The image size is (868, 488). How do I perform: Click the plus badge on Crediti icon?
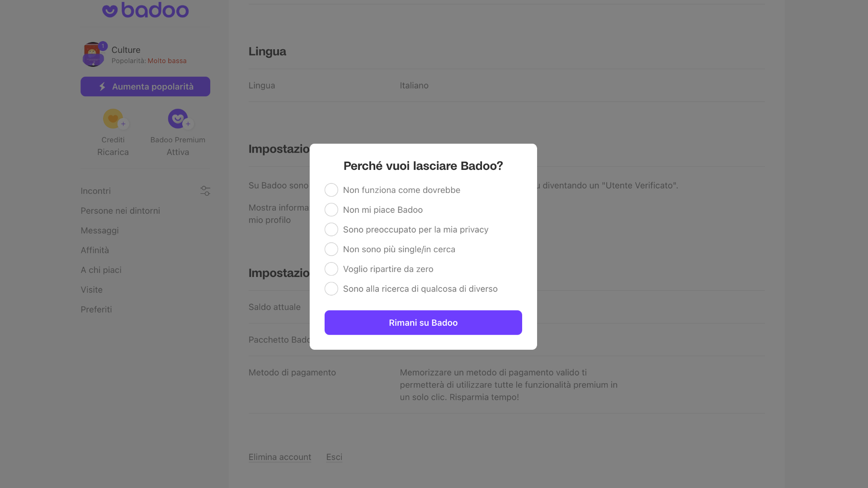coord(122,124)
